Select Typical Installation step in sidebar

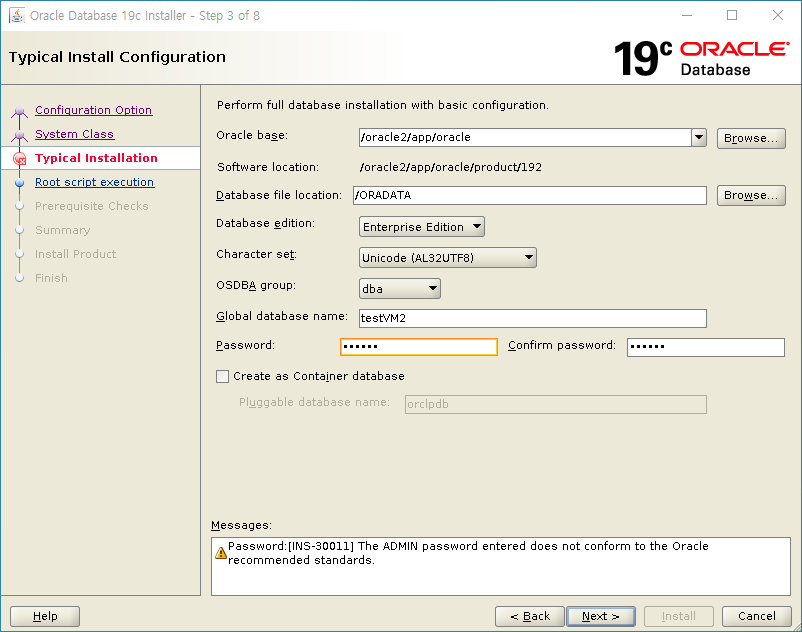[96, 158]
